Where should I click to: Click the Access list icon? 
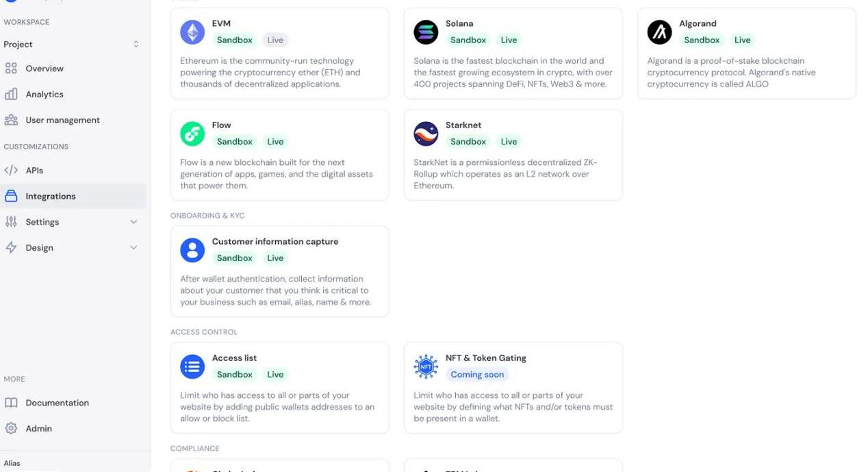click(192, 367)
